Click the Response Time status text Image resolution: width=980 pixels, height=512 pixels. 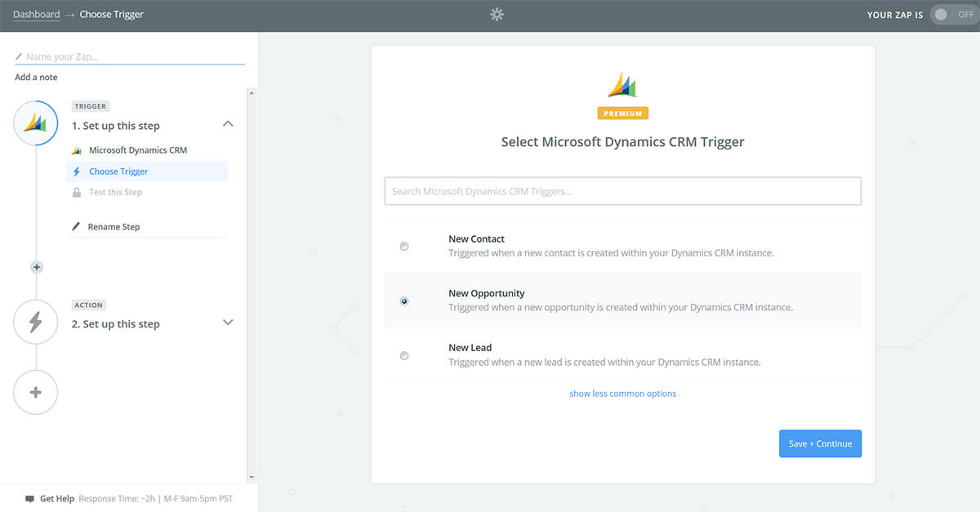tap(156, 498)
